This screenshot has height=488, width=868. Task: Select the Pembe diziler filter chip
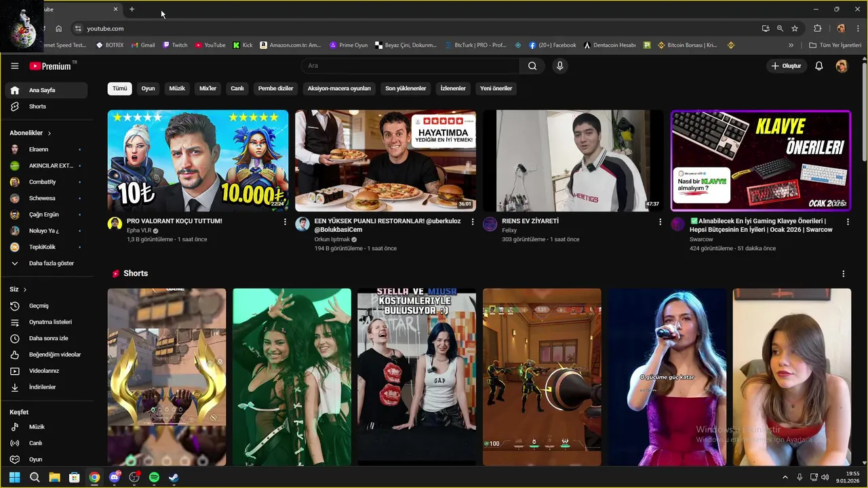click(x=276, y=89)
